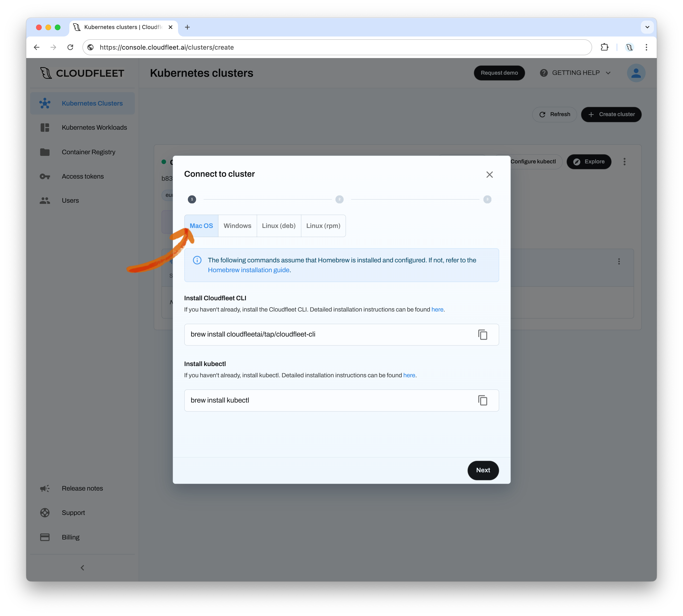Choose the Linux (deb) tab
This screenshot has height=616, width=683.
click(x=279, y=226)
